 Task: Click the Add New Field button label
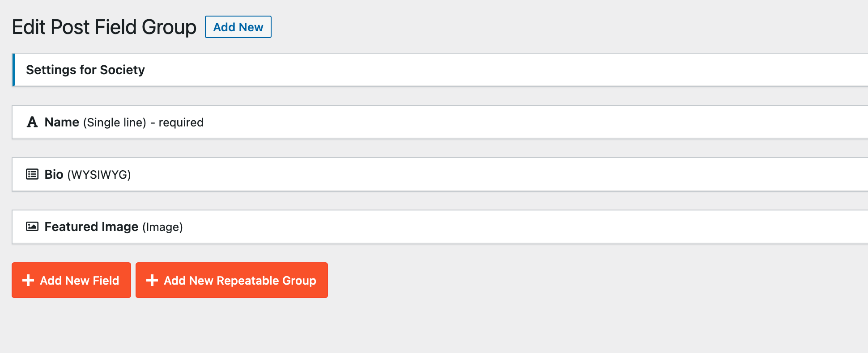coord(80,281)
